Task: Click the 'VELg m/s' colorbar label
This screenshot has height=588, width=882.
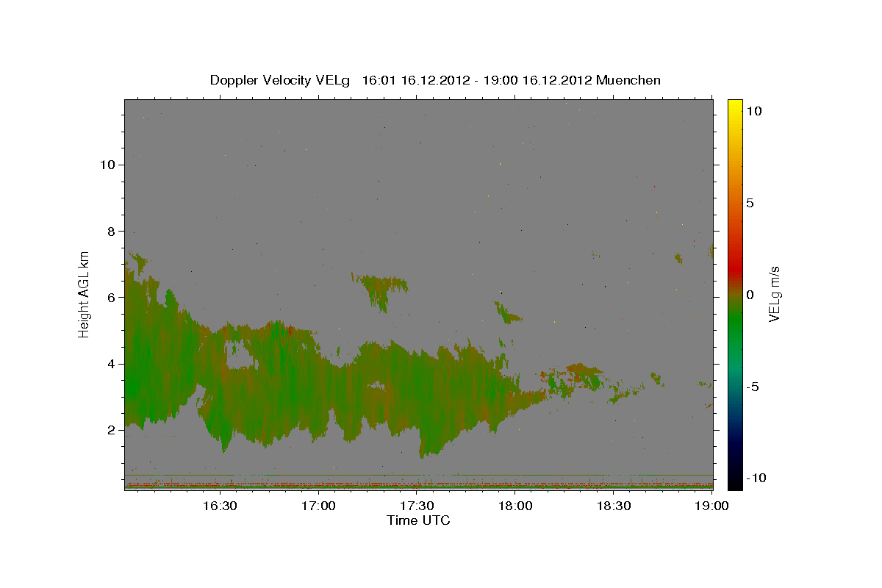Action: 774,293
